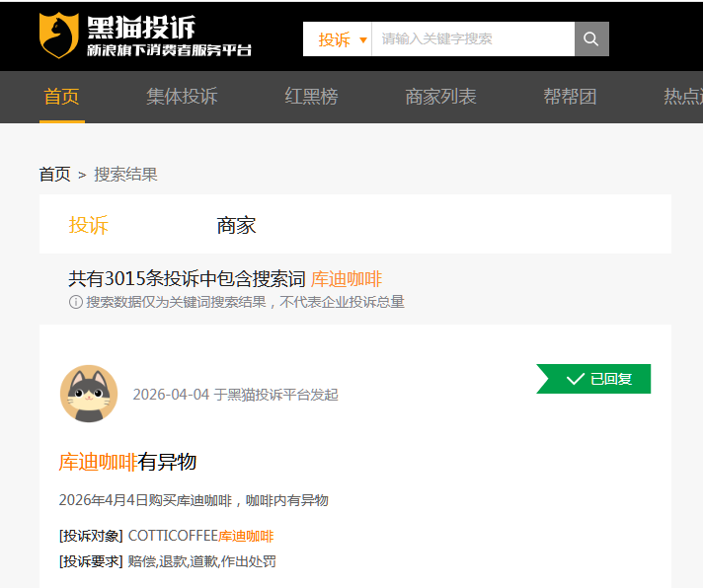The image size is (703, 588).
Task: Click the info icon beside 搜索数据 notice
Action: pyautogui.click(x=75, y=302)
